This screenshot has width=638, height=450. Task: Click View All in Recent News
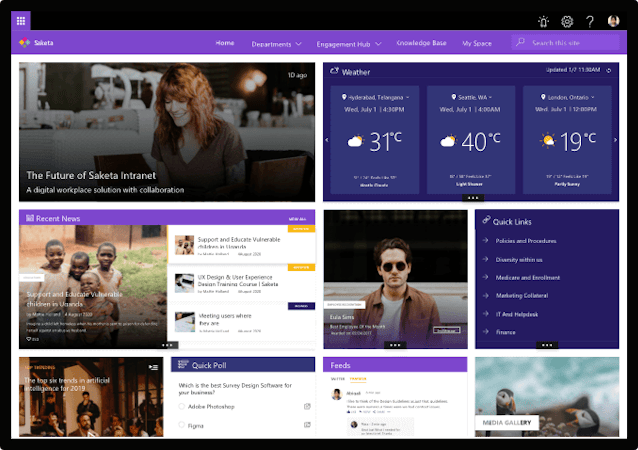coord(297,219)
